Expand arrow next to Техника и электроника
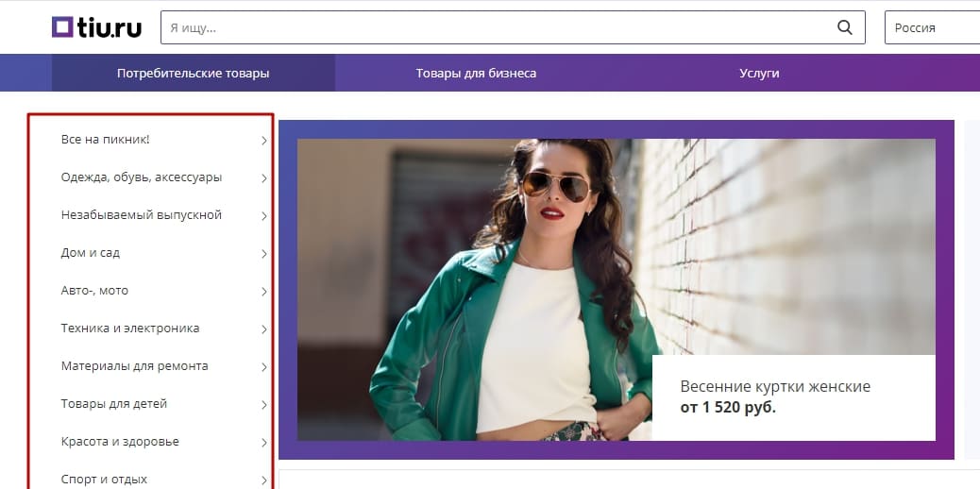Viewport: 980px width, 489px height. [264, 329]
